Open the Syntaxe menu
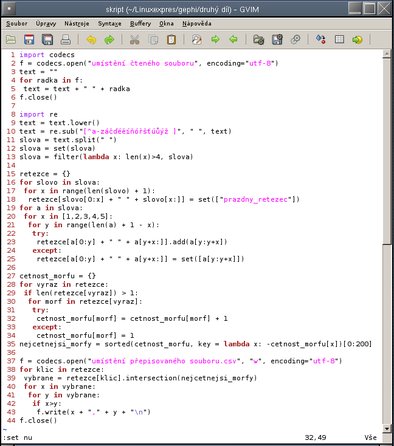The image size is (394, 446). (x=110, y=24)
